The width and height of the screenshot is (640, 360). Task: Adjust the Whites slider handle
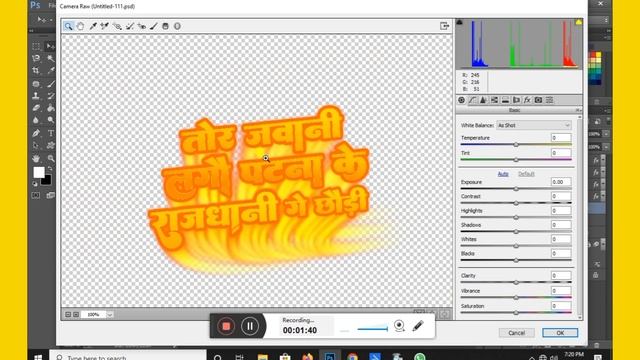(516, 246)
